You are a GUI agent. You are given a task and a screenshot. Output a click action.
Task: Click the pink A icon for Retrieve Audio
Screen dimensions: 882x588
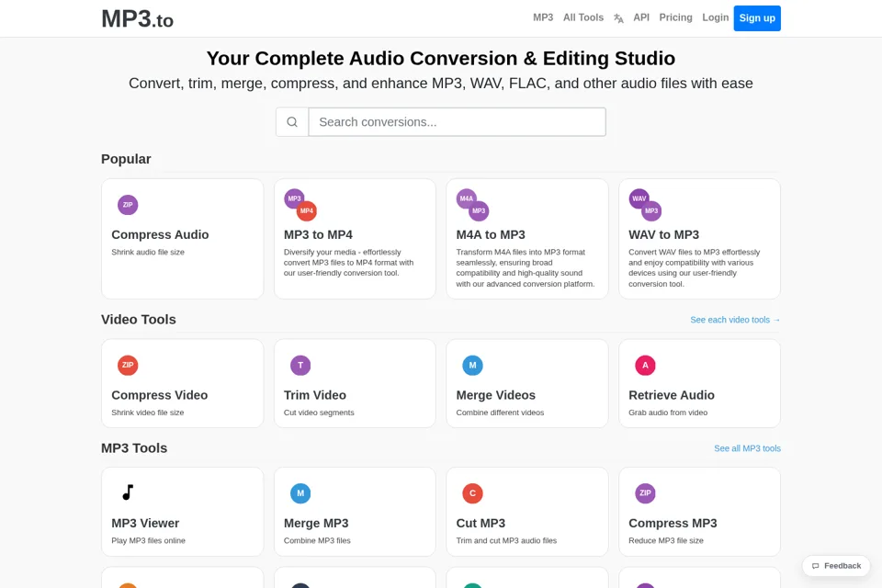[x=645, y=365]
